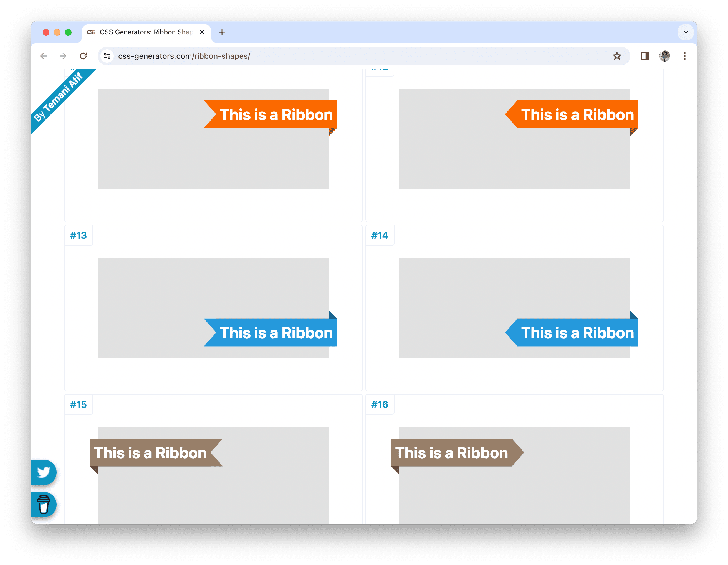Click the Chrome profile avatar
This screenshot has height=565, width=728.
coord(664,56)
